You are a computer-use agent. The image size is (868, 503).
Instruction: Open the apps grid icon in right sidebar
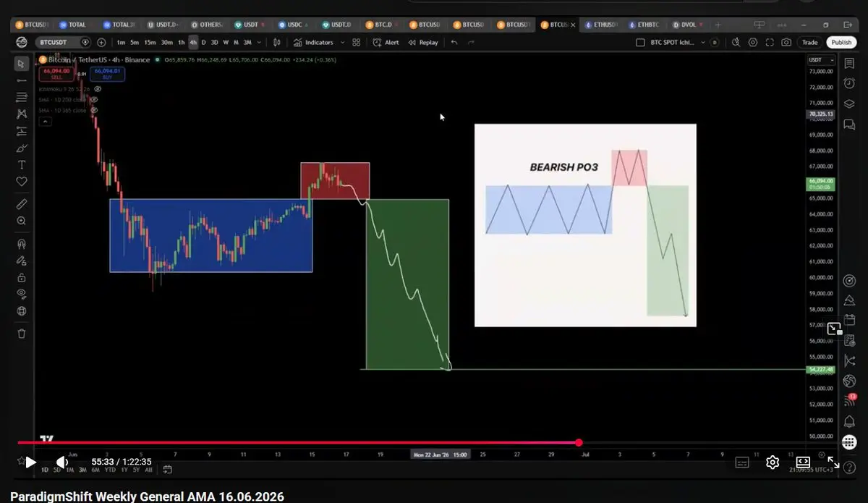click(x=849, y=442)
